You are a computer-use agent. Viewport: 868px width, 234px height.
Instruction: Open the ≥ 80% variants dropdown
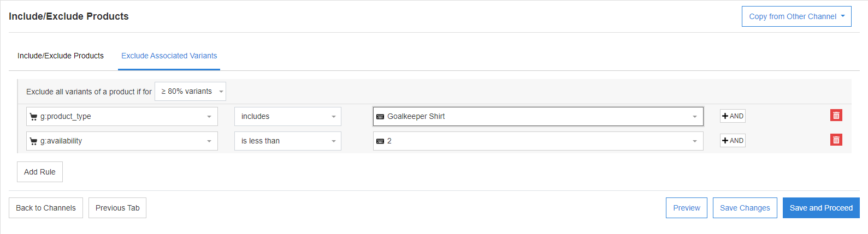[190, 92]
